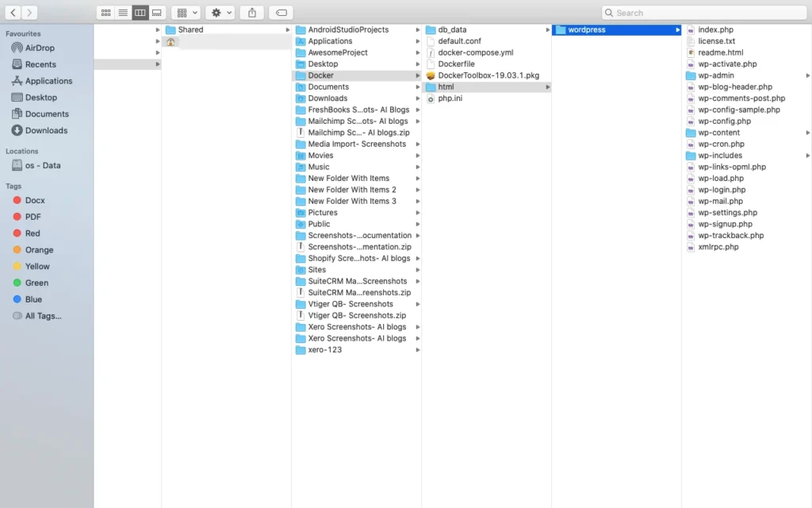
Task: Switch to icon view in toolbar
Action: (105, 12)
